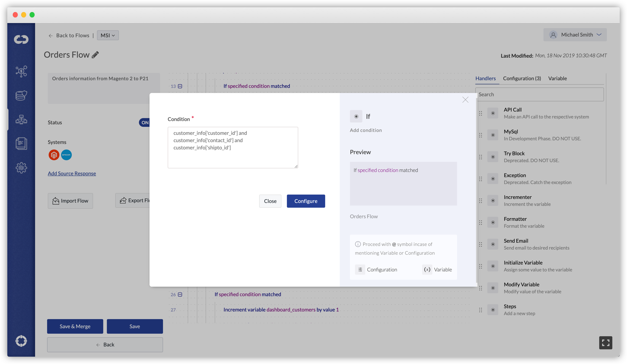Collapse line 26 in the flow

click(x=180, y=294)
